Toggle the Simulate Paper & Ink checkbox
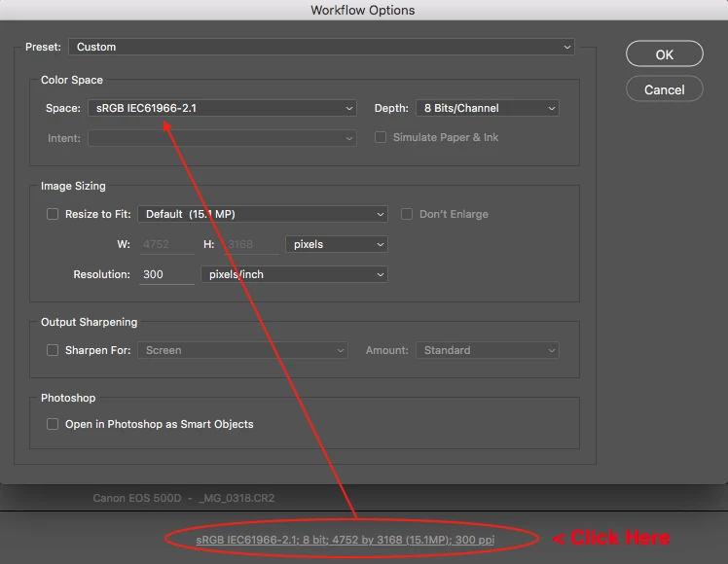Image resolution: width=728 pixels, height=564 pixels. [381, 137]
